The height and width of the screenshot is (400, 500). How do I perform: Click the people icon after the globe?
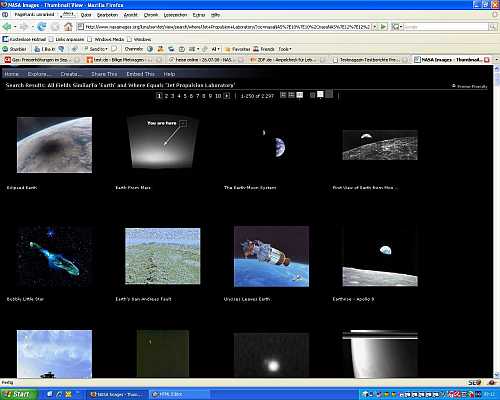[x=161, y=49]
